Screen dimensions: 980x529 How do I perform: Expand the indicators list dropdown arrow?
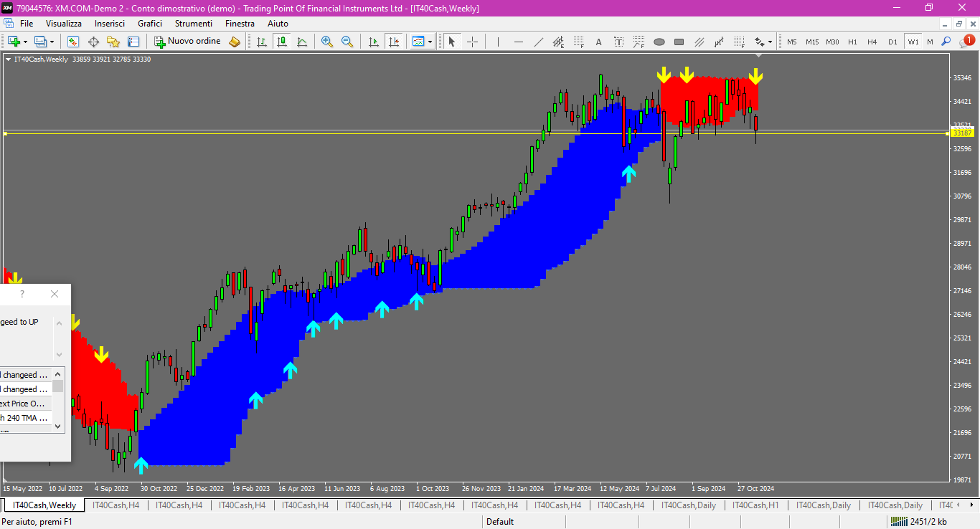pos(430,42)
